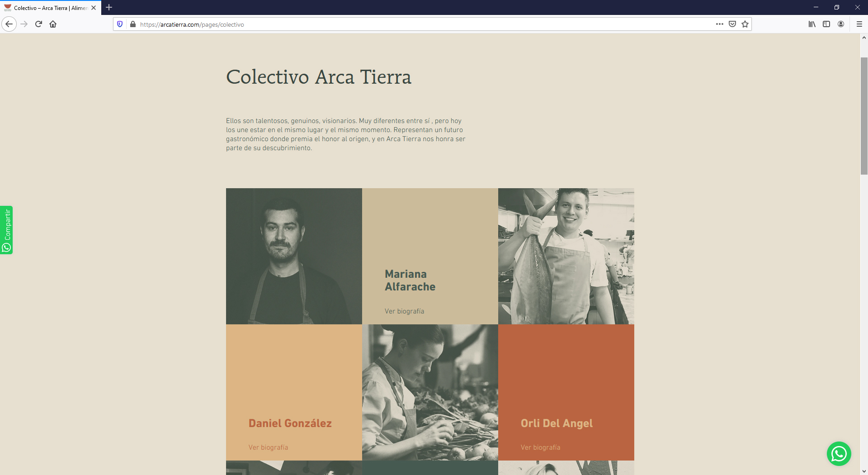Open a new browser tab
The height and width of the screenshot is (475, 868).
point(109,7)
